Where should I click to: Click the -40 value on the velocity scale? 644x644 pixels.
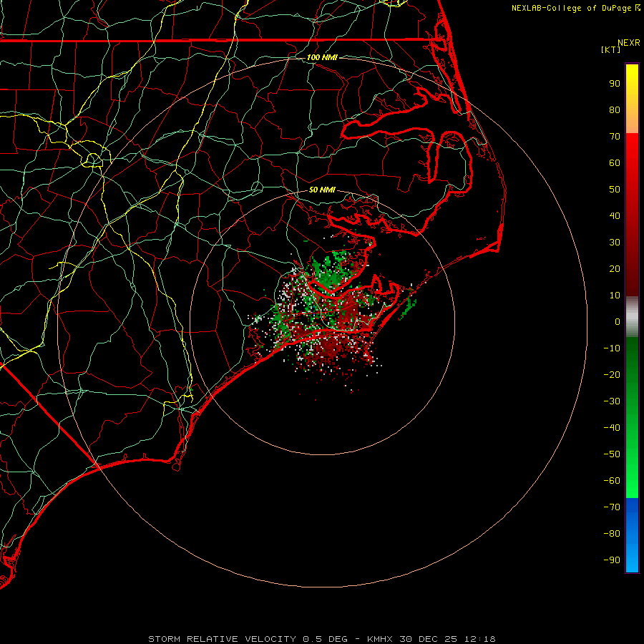(612, 428)
